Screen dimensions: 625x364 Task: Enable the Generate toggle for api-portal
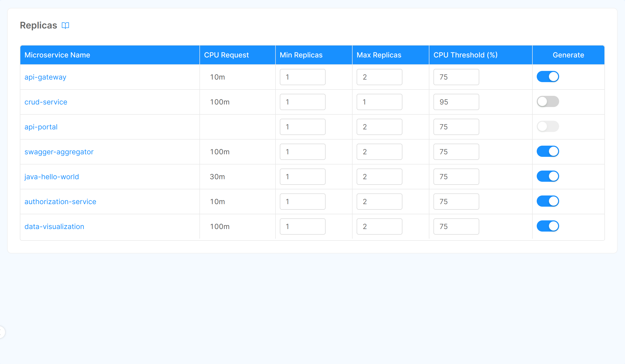click(548, 126)
